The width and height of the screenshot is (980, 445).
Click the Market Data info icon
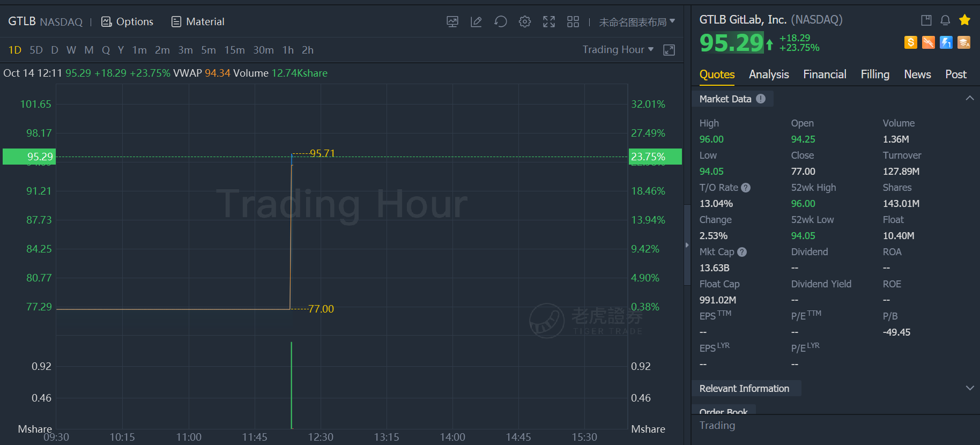[x=761, y=99]
